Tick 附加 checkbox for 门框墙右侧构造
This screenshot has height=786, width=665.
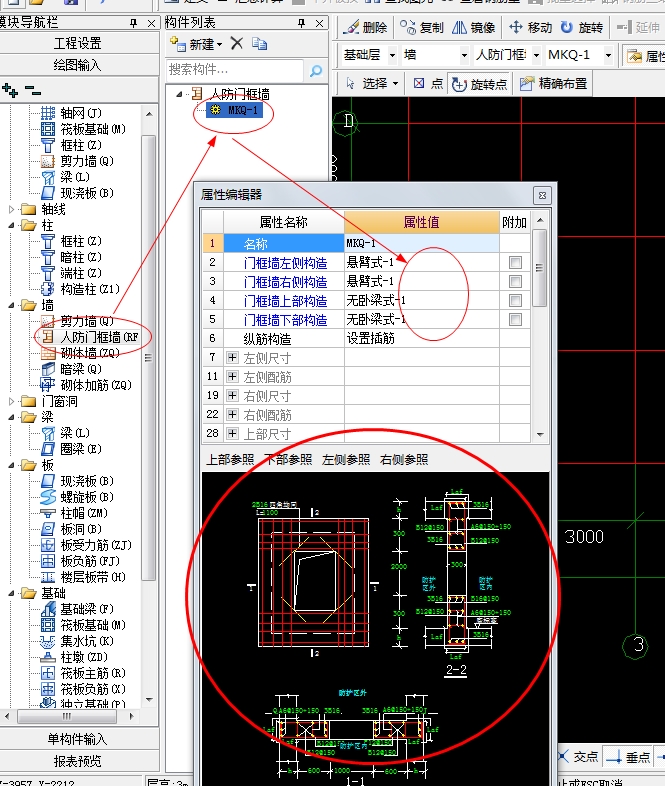click(x=515, y=281)
